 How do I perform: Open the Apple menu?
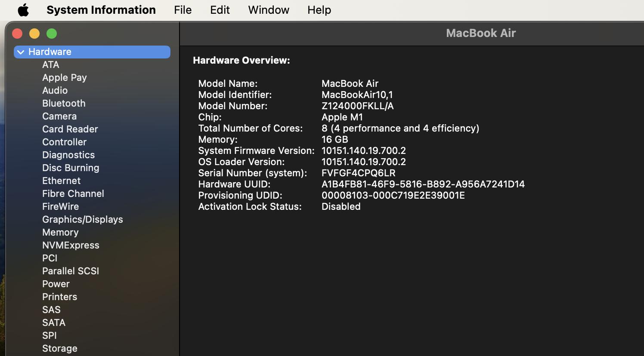tap(23, 10)
